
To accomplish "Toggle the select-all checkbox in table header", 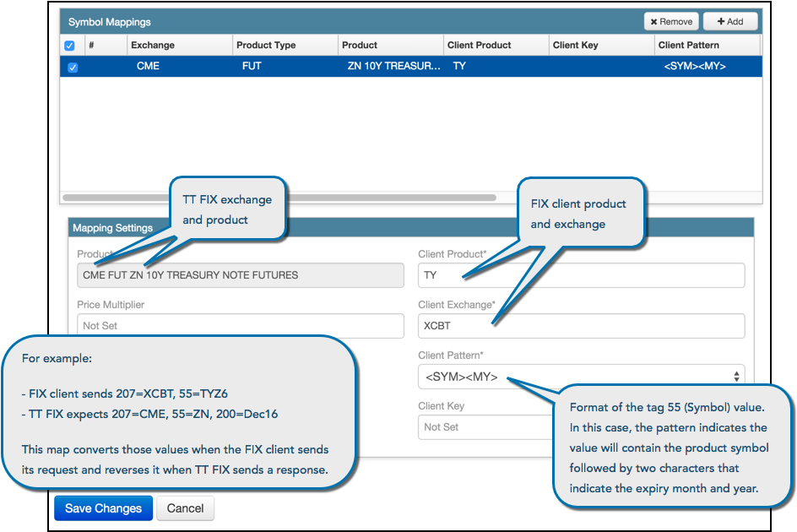I will (x=70, y=46).
